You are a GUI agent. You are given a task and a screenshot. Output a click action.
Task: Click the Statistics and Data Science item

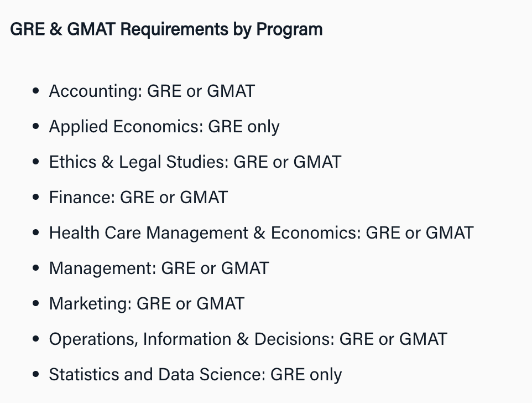click(195, 374)
